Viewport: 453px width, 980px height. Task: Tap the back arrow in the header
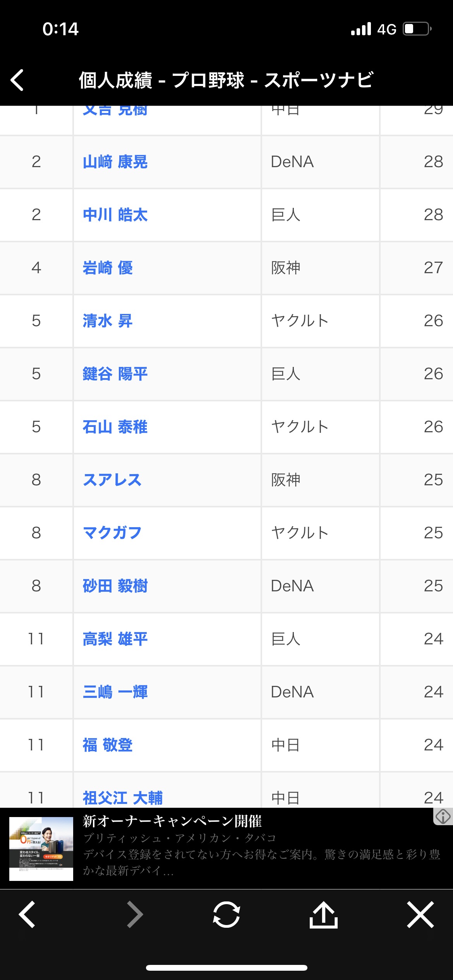point(17,80)
